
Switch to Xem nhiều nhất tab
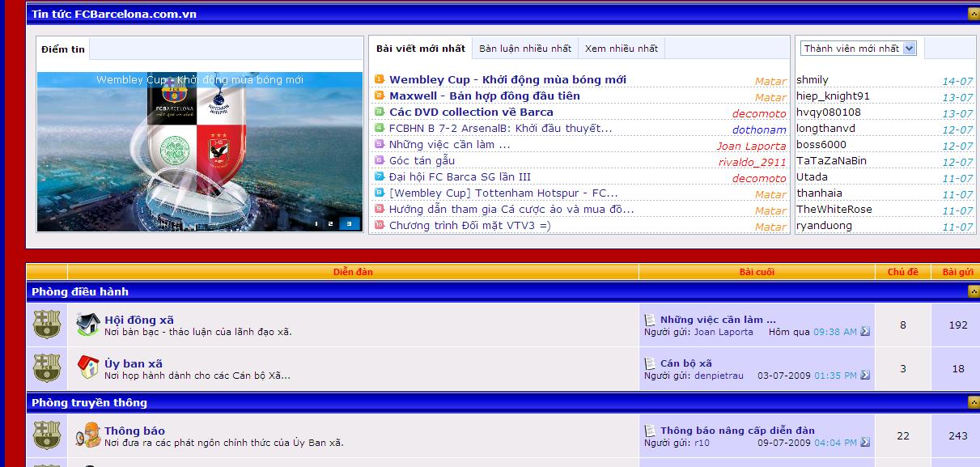[x=621, y=49]
